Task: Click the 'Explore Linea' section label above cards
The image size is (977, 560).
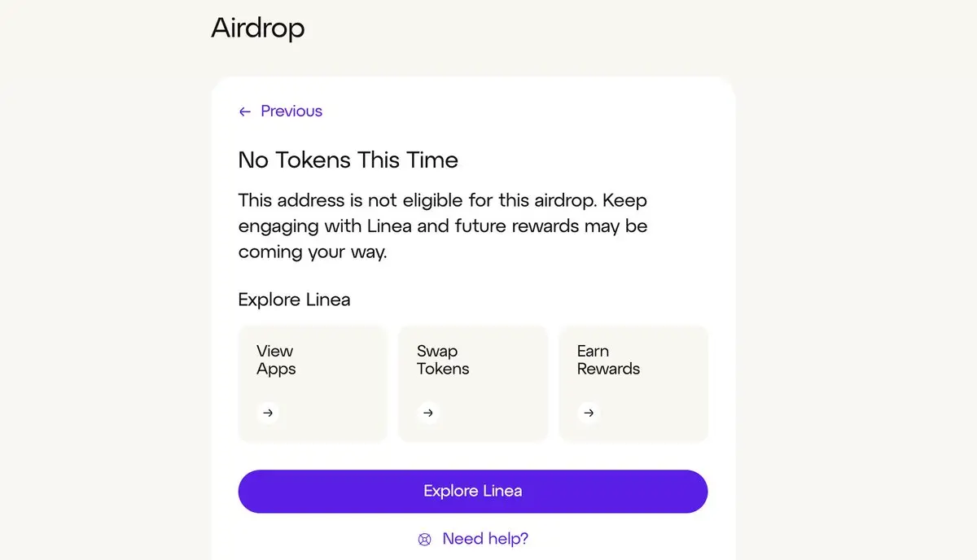Action: (294, 300)
